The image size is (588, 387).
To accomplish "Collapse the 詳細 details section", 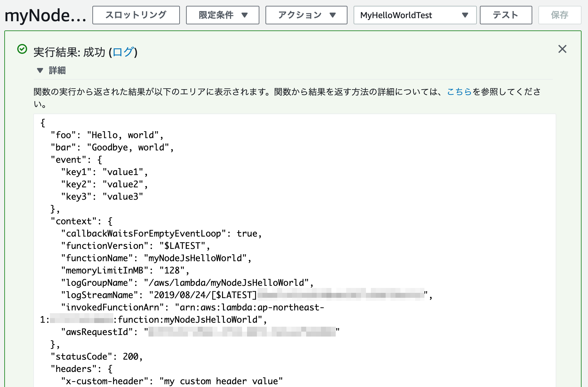I will click(x=51, y=70).
